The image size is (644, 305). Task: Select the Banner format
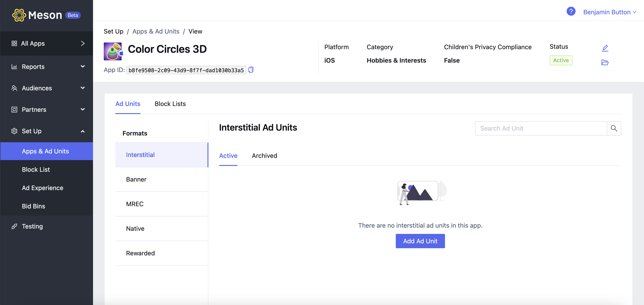[161, 180]
